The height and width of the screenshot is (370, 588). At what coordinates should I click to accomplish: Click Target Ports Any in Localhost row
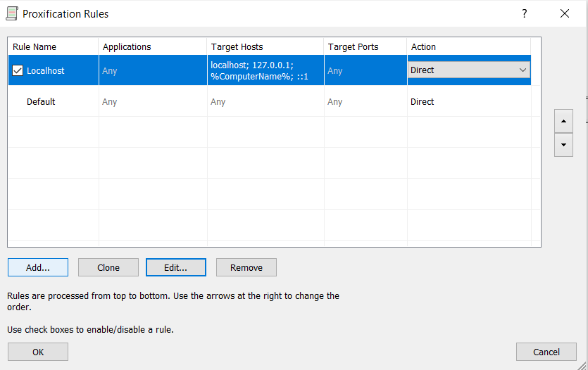click(335, 71)
